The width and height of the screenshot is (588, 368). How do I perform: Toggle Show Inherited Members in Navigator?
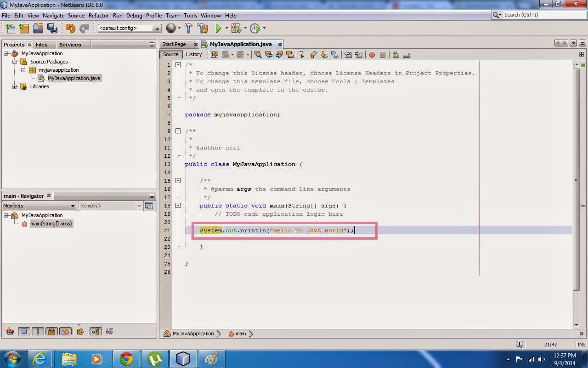10,331
